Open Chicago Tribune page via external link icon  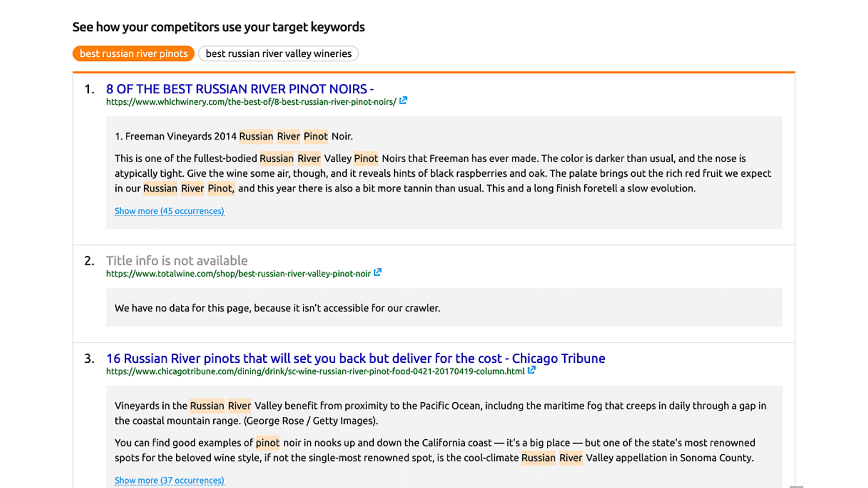click(x=532, y=370)
